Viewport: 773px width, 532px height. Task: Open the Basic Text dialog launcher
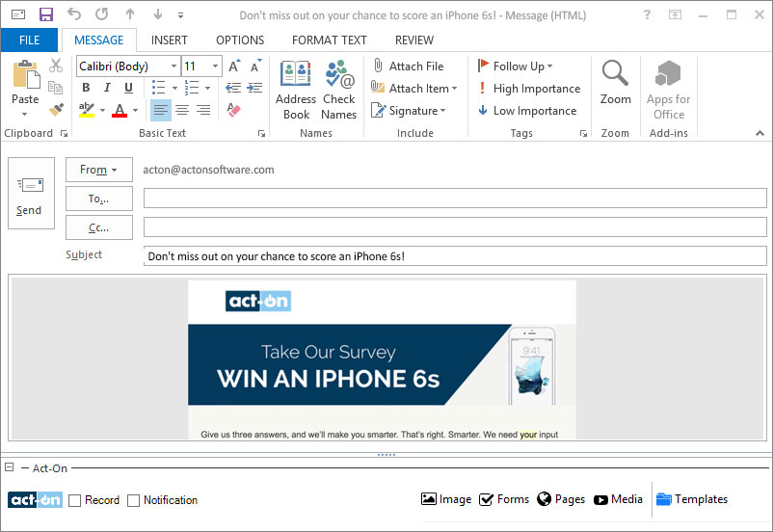tap(262, 133)
